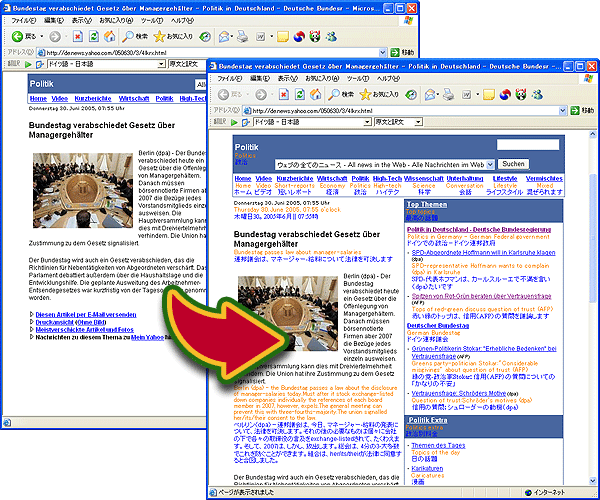Open address bar dropdown in front window

(x=562, y=111)
